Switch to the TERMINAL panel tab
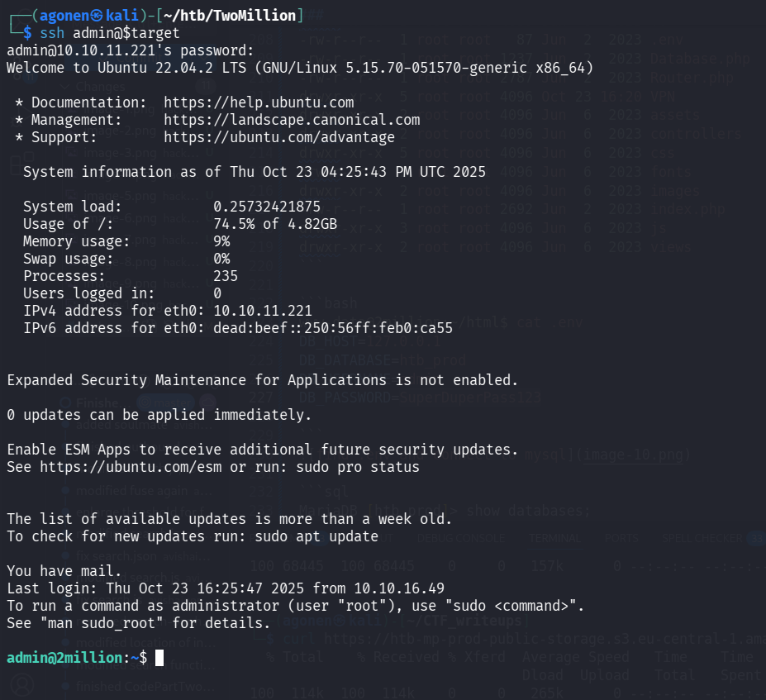 pos(554,536)
